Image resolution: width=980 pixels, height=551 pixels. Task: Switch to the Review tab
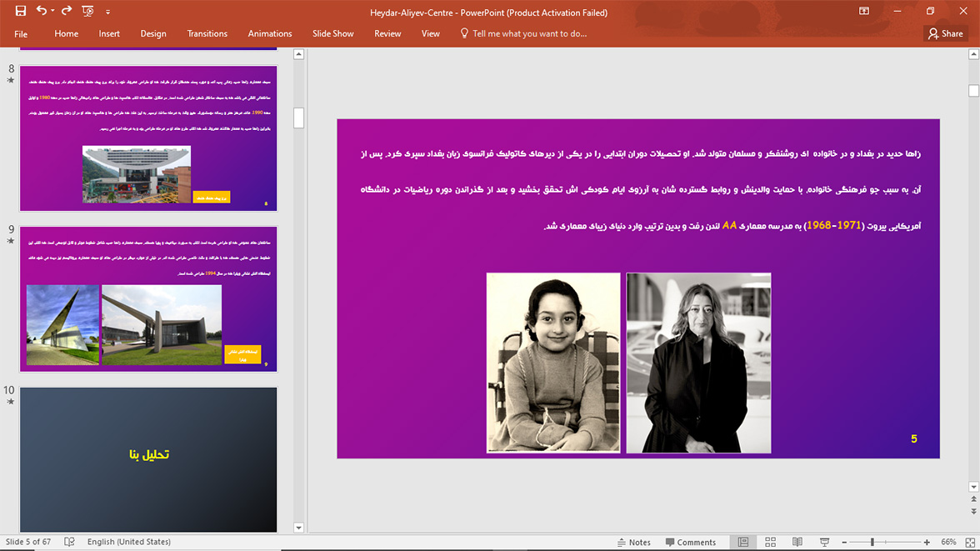(387, 34)
